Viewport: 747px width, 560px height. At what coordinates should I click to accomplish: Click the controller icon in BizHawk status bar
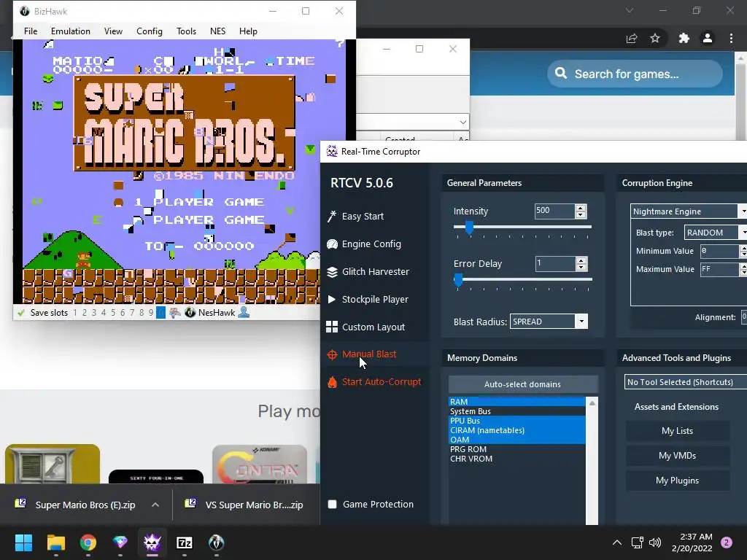(175, 313)
